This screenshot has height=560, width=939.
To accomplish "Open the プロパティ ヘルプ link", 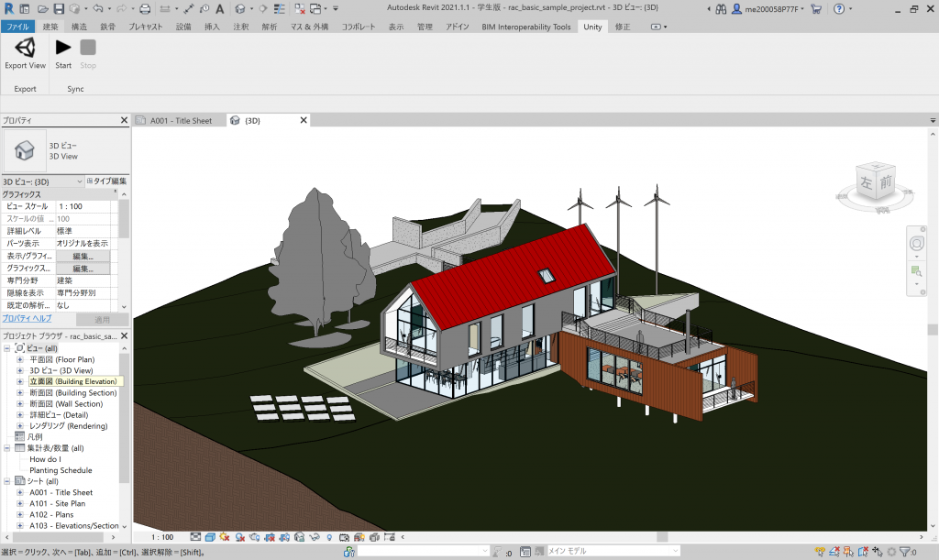I will (27, 318).
